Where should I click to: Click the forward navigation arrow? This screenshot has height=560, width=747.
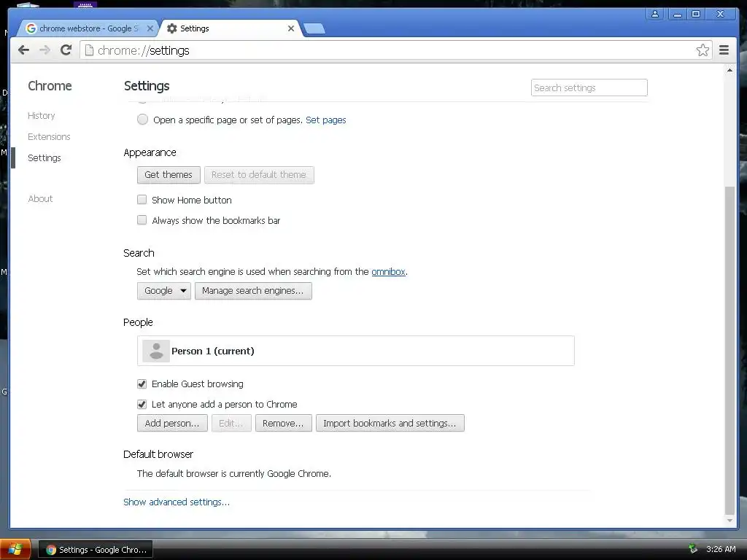[x=44, y=50]
